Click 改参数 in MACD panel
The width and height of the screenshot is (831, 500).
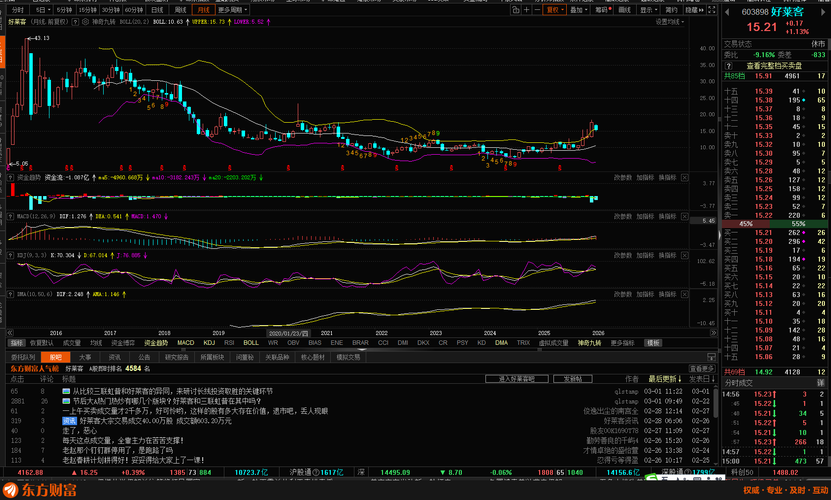click(x=623, y=216)
